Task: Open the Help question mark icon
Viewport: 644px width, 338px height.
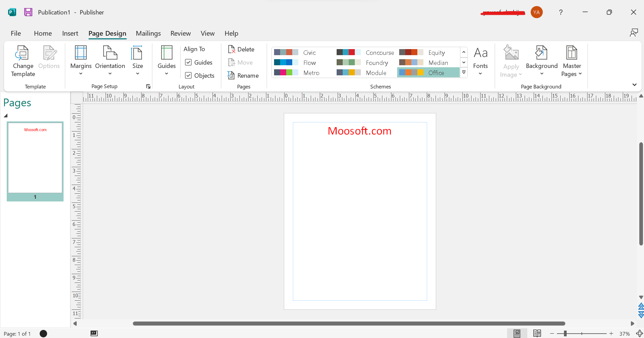Action: (561, 12)
